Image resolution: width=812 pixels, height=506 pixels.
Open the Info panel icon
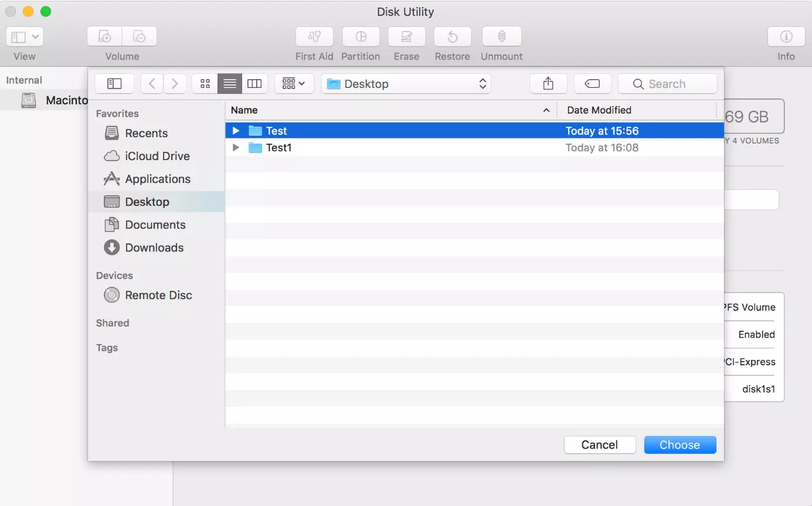coord(786,37)
